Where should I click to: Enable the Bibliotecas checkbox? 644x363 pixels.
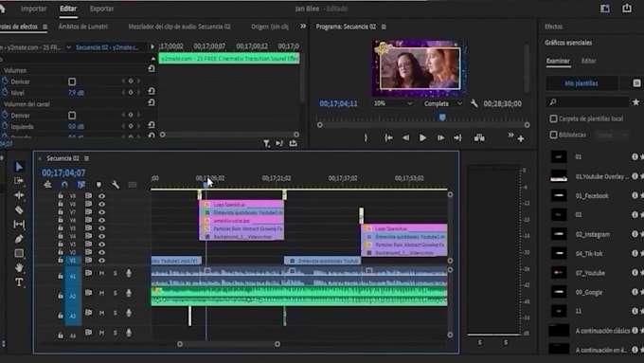click(x=553, y=135)
